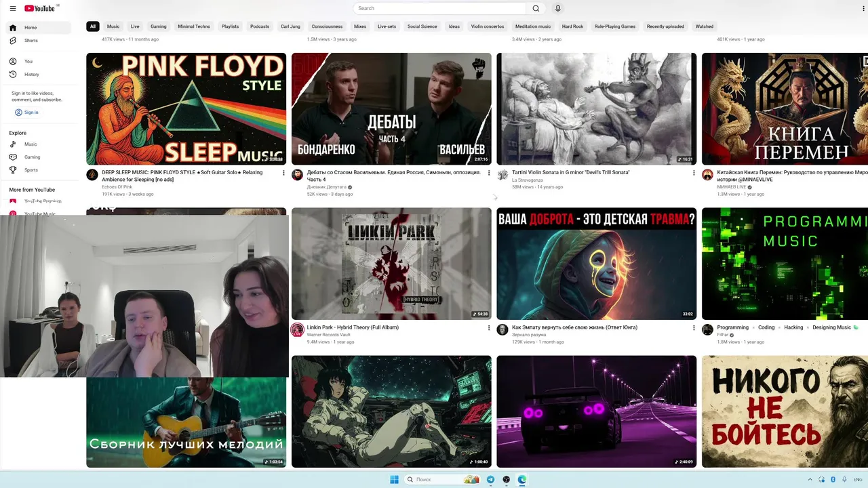
Task: Open Windows Start menu
Action: [x=394, y=479]
